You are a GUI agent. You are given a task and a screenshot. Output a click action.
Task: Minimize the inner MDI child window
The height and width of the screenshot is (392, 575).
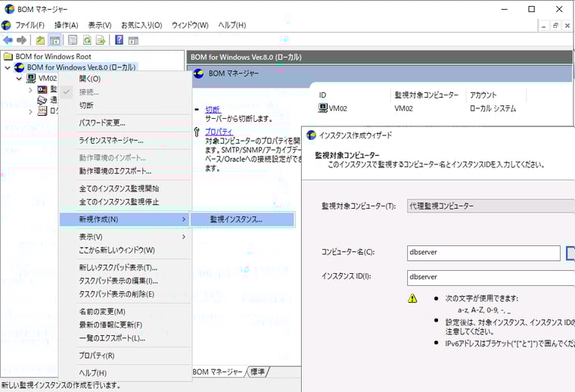coord(543,25)
